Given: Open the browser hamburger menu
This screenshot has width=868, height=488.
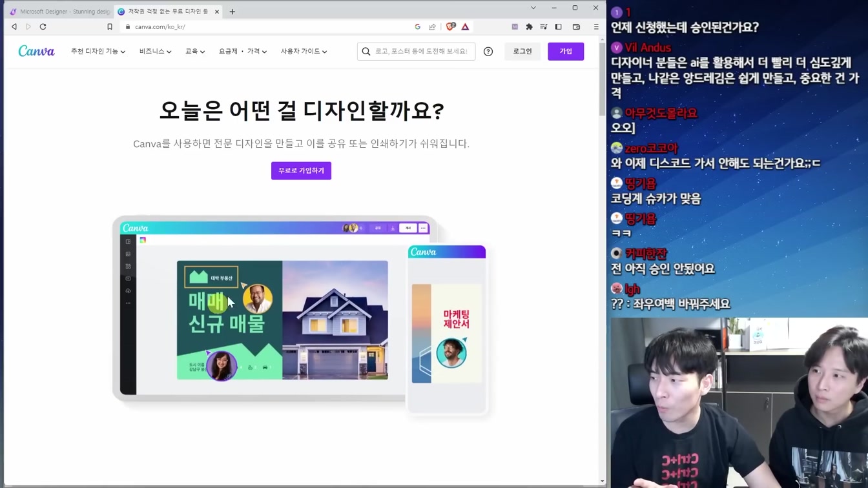Looking at the screenshot, I should (596, 26).
